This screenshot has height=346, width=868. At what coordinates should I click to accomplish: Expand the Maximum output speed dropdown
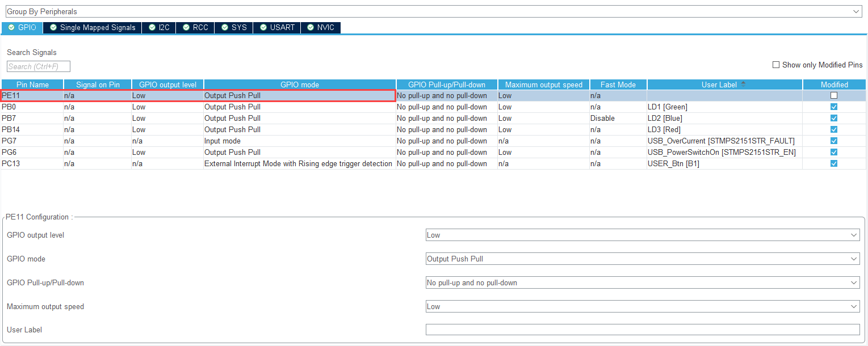click(x=643, y=306)
